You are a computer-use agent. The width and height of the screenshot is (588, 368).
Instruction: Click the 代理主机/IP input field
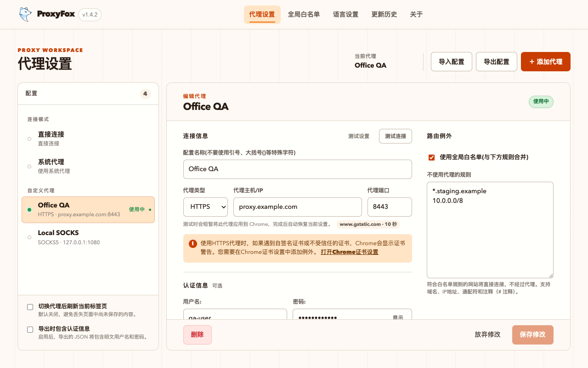[x=298, y=207]
